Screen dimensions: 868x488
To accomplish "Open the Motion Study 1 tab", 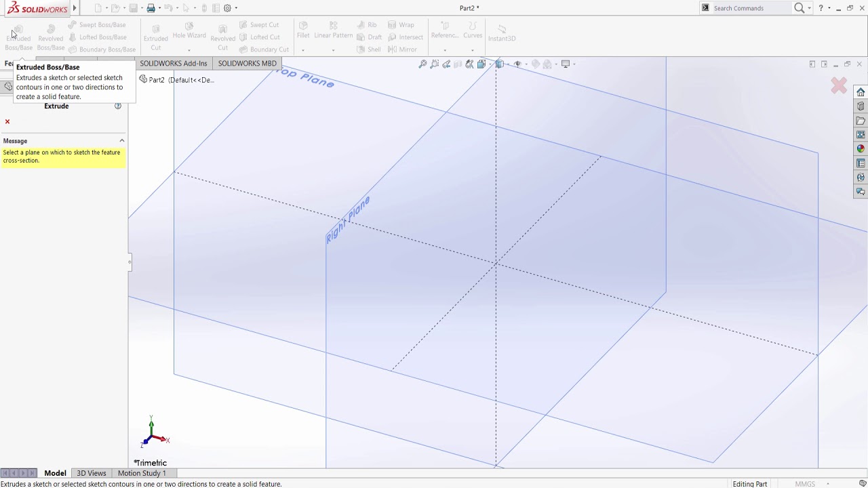I will (142, 473).
